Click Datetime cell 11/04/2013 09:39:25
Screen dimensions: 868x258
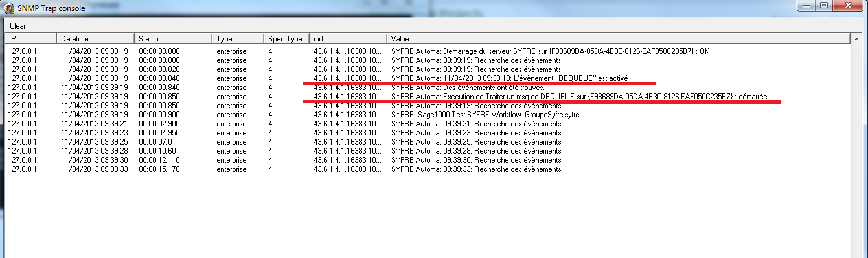pos(95,141)
